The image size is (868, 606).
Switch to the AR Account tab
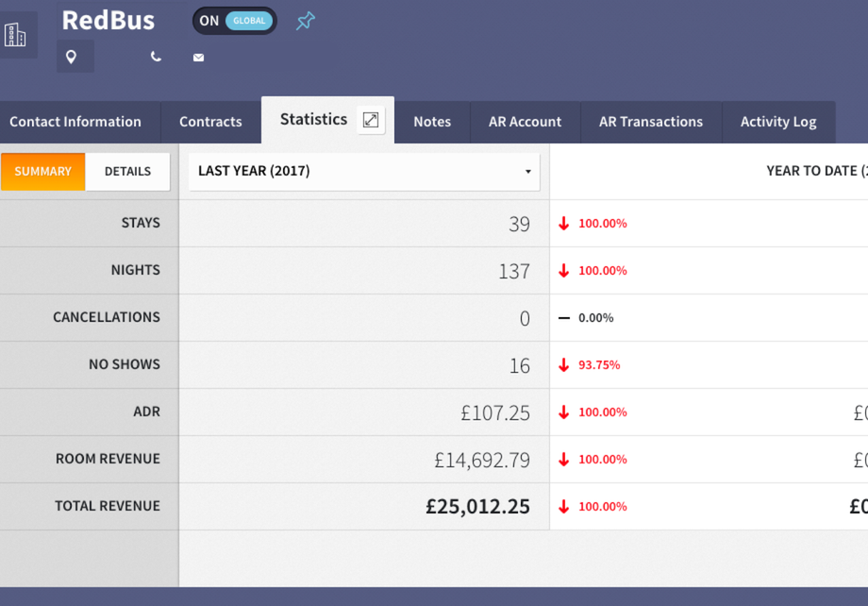point(525,122)
